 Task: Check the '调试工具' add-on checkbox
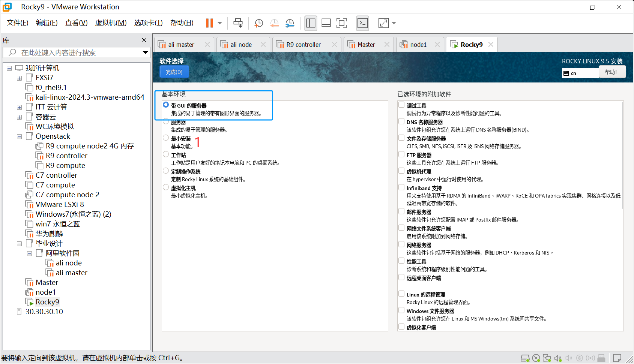401,105
